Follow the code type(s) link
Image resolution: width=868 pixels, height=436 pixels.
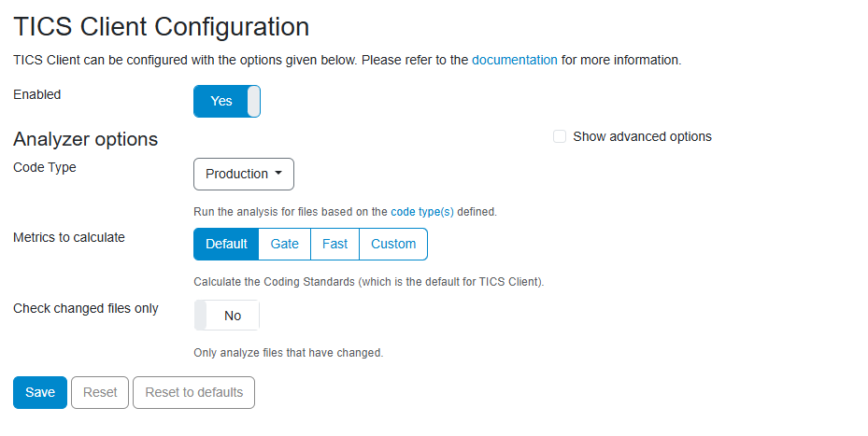[421, 212]
